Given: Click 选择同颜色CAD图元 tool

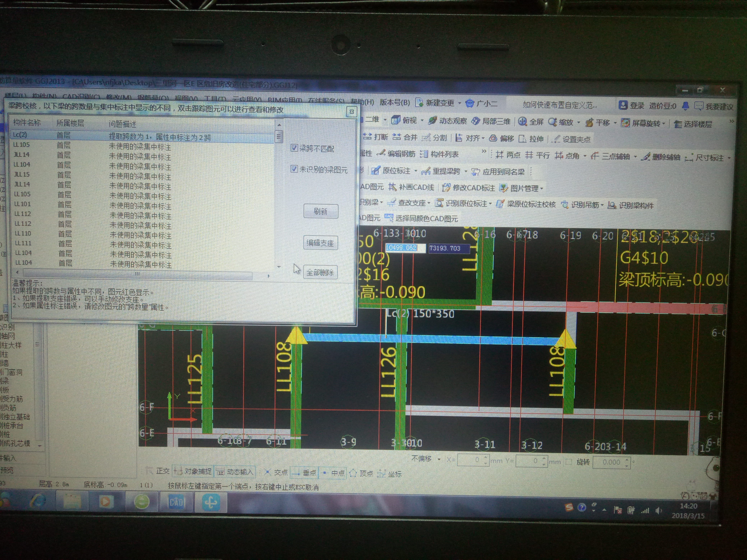Looking at the screenshot, I should [421, 218].
